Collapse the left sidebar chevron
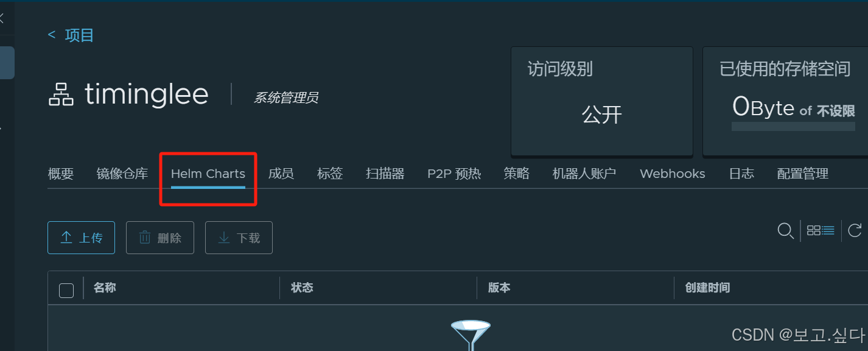Image resolution: width=868 pixels, height=351 pixels. (x=2, y=19)
